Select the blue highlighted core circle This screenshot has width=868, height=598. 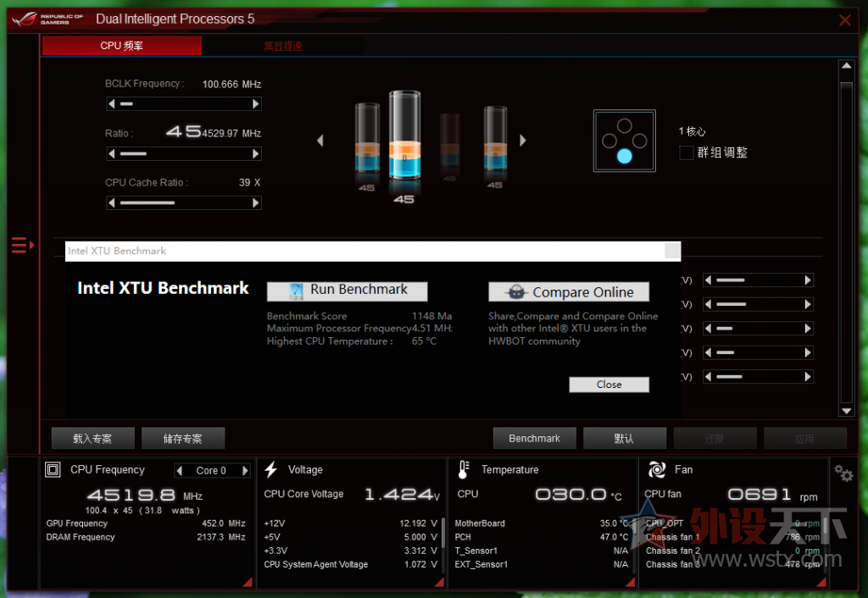tap(625, 156)
